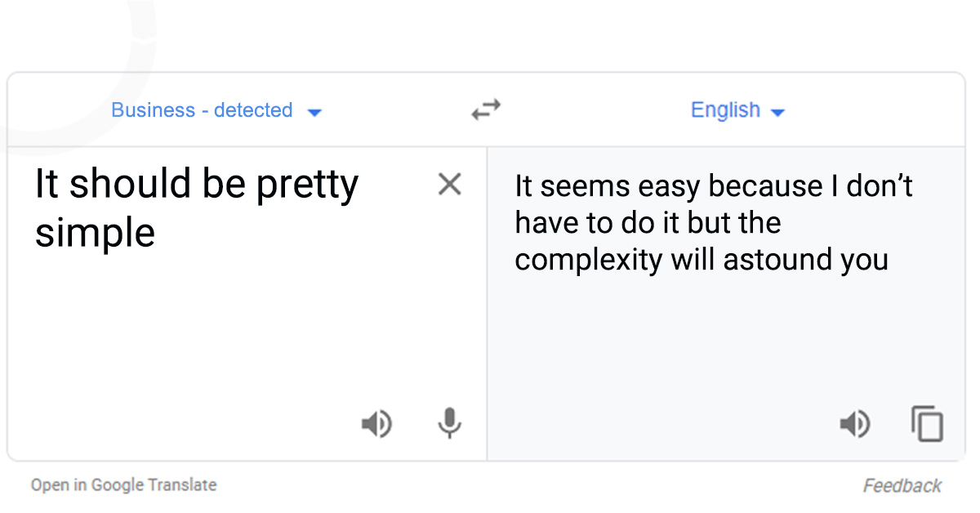
Task: Open the English target language dropdown
Action: (x=738, y=109)
